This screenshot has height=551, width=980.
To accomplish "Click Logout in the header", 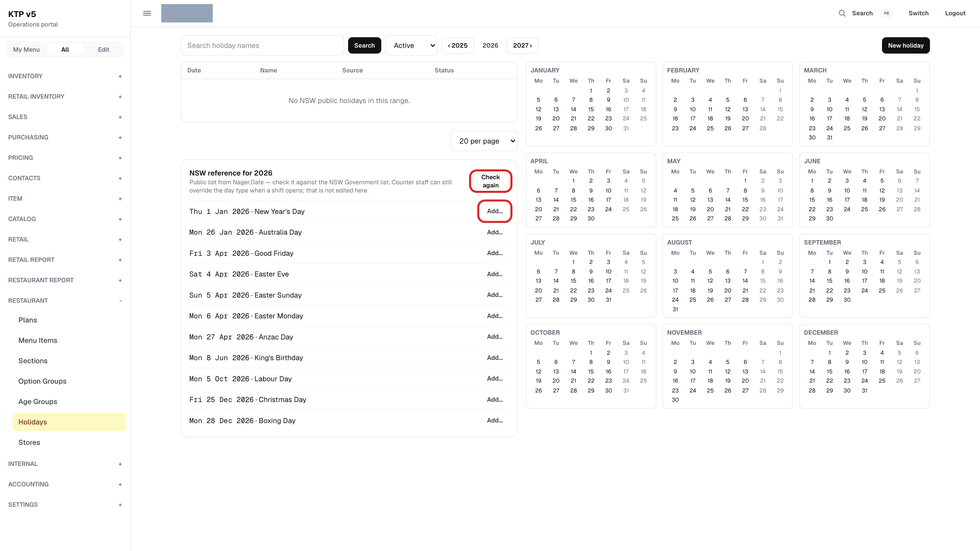I will 955,13.
